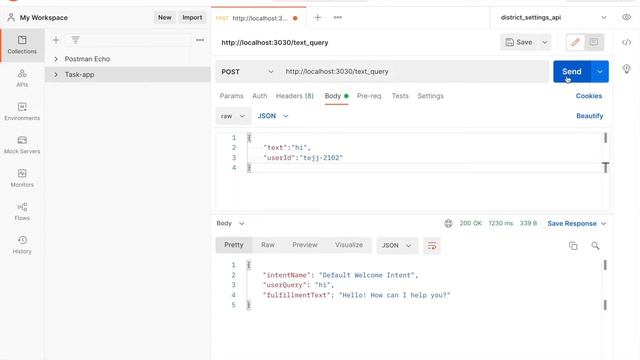Expand the Task-app collection
Screen dimensions: 640x360
pyautogui.click(x=56, y=75)
